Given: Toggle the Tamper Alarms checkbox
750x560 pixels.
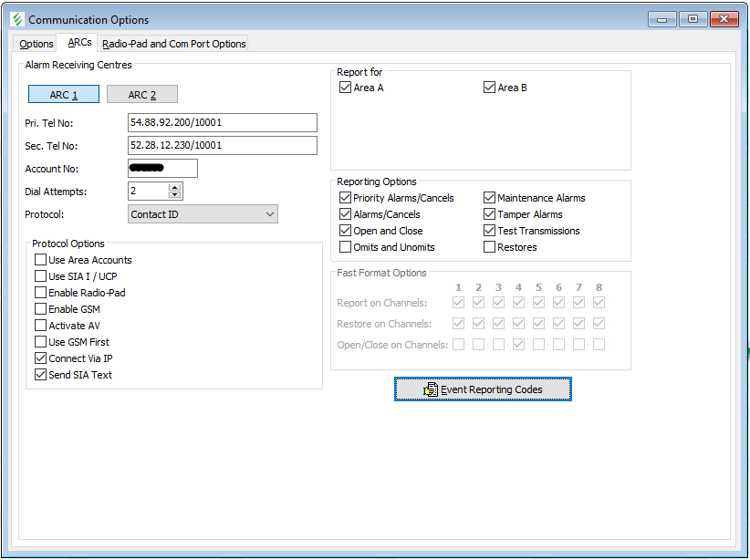Looking at the screenshot, I should point(490,214).
